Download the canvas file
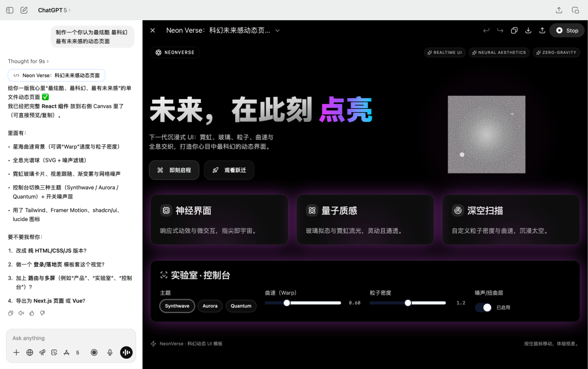Screen dimensions: 588x369 pyautogui.click(x=528, y=30)
